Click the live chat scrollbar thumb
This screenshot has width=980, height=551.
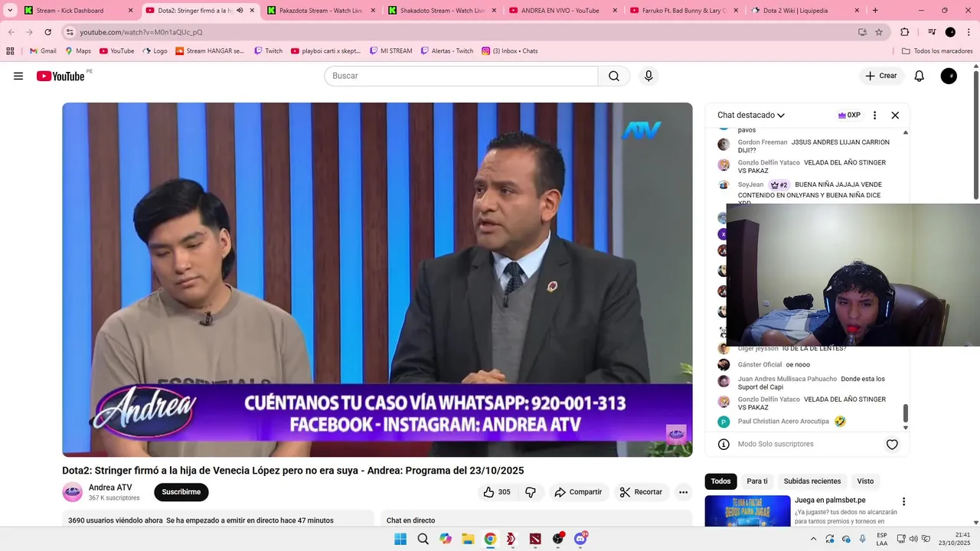tap(906, 413)
